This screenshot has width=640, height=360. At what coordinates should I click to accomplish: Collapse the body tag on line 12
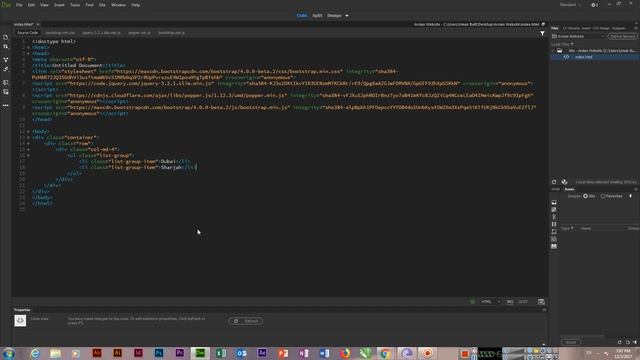pos(28,131)
